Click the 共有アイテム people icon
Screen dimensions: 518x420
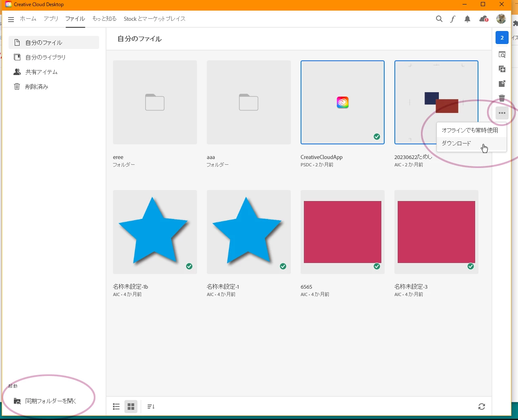[x=17, y=72]
